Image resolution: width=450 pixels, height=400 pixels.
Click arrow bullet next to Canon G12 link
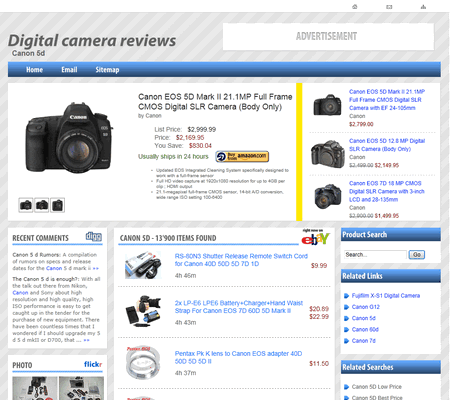[346, 307]
